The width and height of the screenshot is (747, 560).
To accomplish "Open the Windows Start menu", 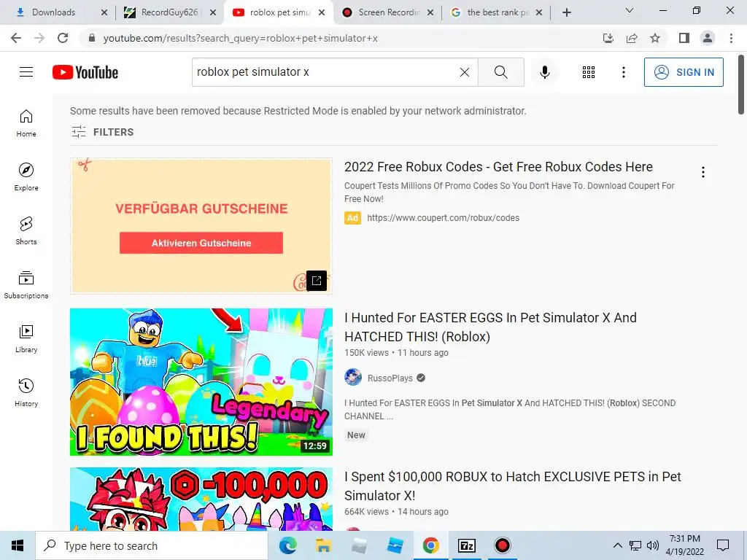I will (18, 545).
